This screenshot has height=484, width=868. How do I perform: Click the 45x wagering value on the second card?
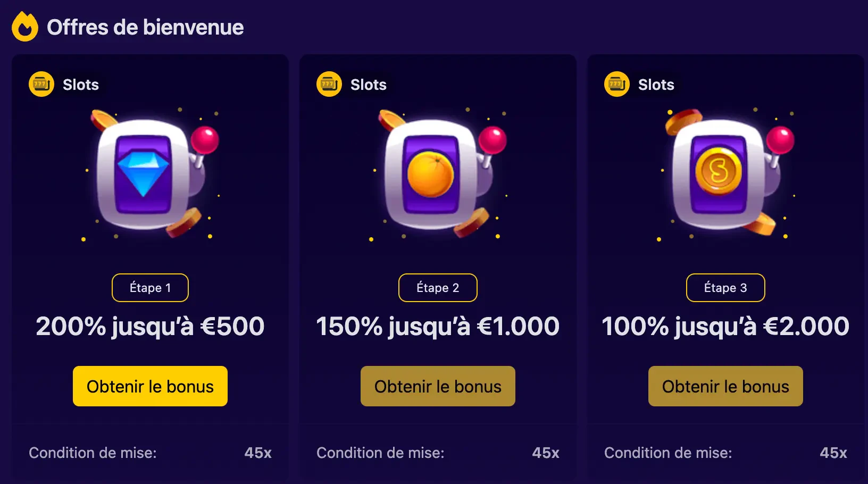546,453
